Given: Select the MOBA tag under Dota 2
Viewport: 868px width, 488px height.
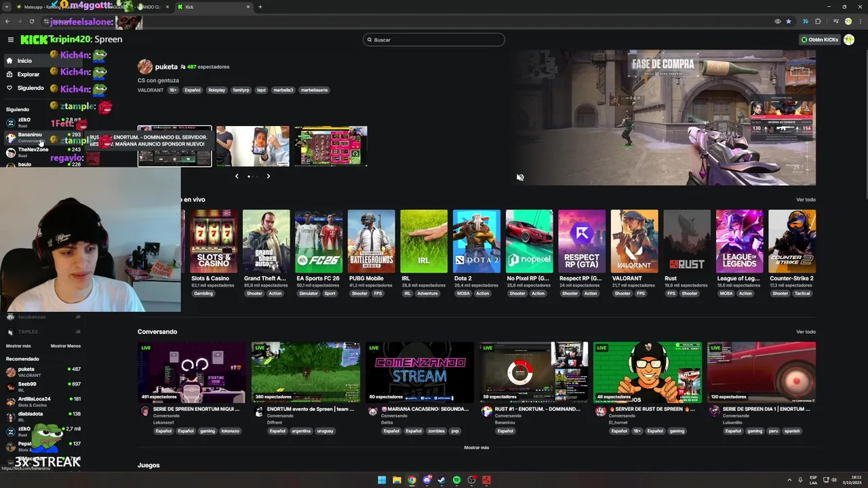Looking at the screenshot, I should coord(463,293).
